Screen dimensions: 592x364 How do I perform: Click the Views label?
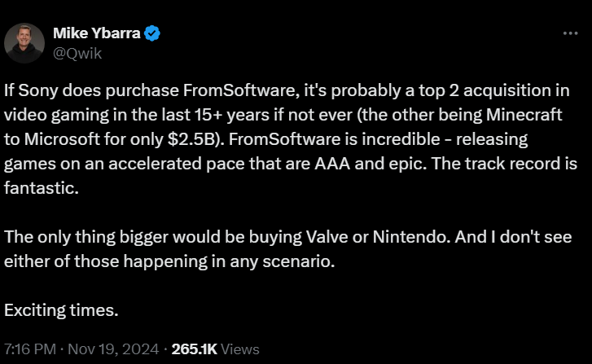coord(240,349)
